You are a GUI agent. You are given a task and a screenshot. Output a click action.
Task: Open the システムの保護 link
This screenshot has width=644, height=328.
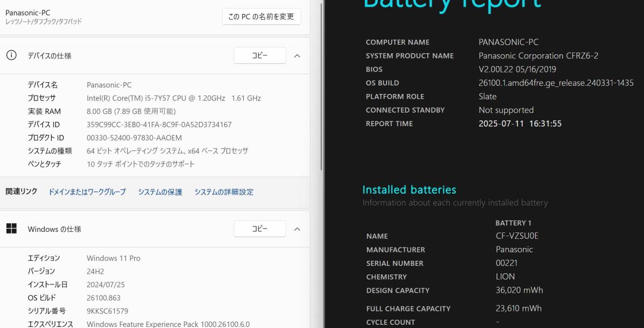pos(160,192)
